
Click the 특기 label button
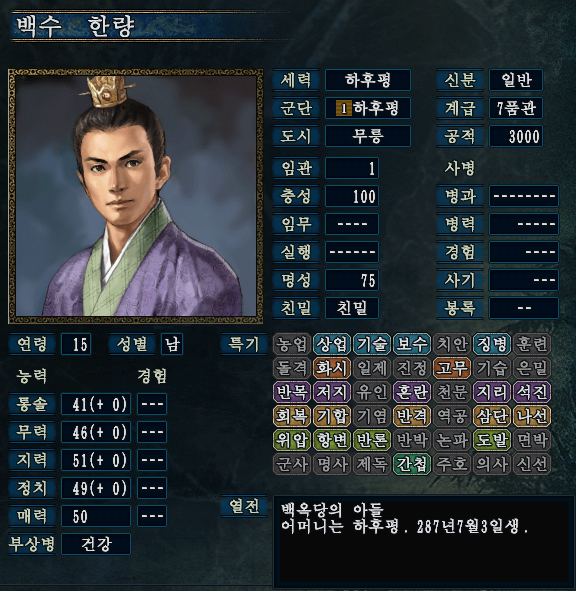(x=244, y=344)
